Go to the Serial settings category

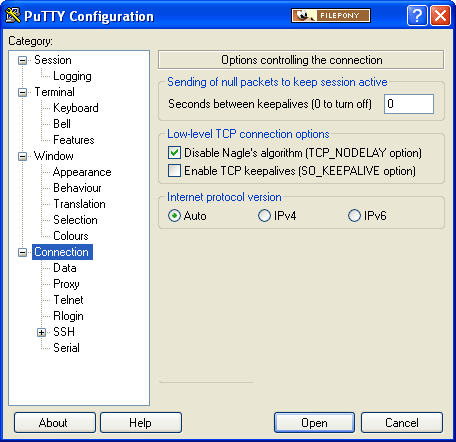66,348
